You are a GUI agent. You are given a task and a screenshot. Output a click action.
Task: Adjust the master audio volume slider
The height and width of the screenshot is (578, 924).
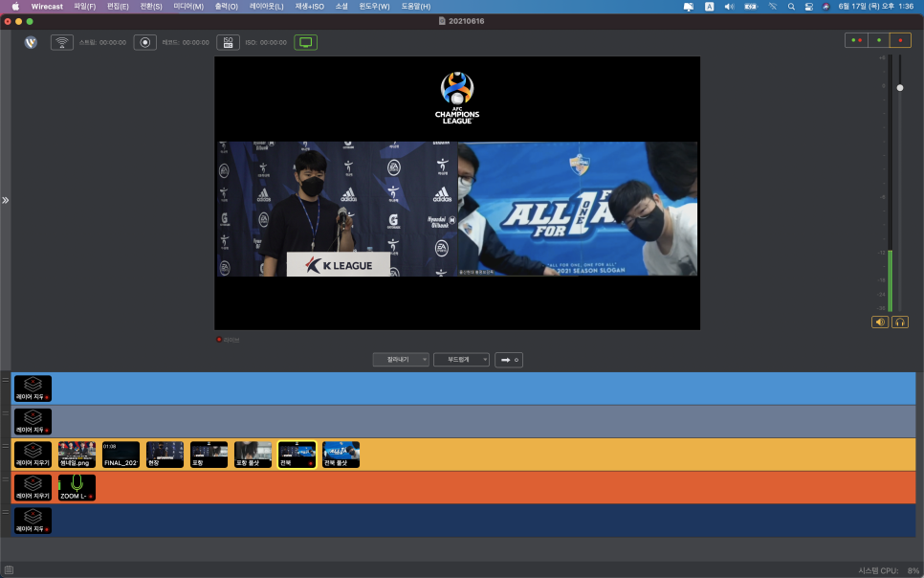900,88
